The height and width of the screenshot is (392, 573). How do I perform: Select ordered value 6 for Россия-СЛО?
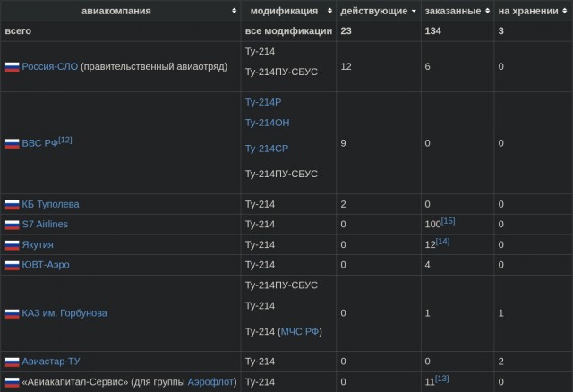point(428,66)
